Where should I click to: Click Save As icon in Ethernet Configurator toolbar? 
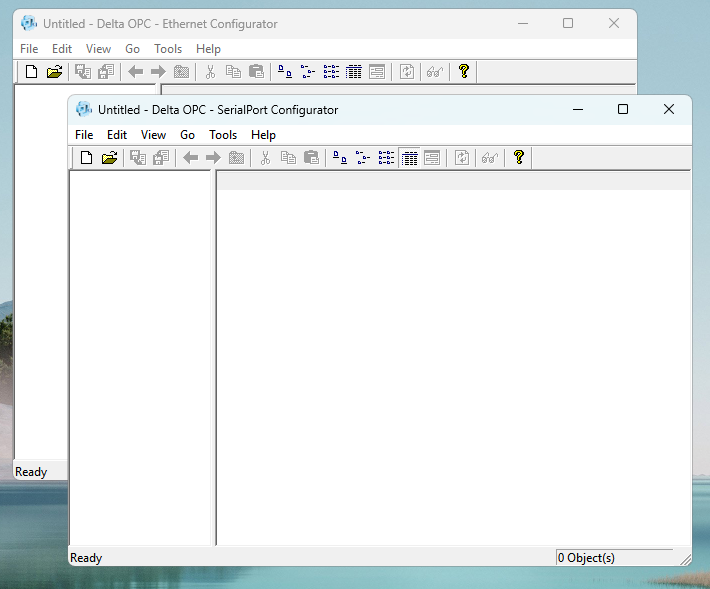pos(106,72)
